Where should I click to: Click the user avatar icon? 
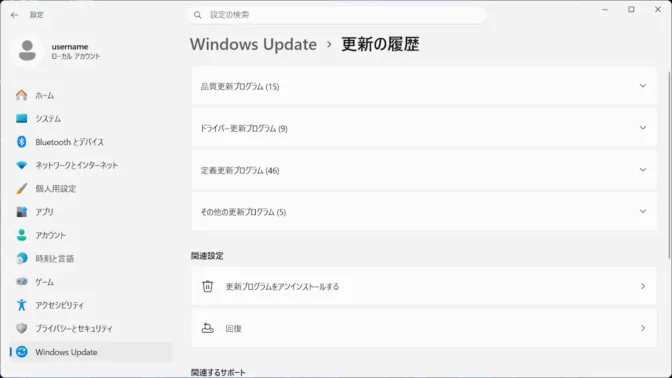pos(27,51)
